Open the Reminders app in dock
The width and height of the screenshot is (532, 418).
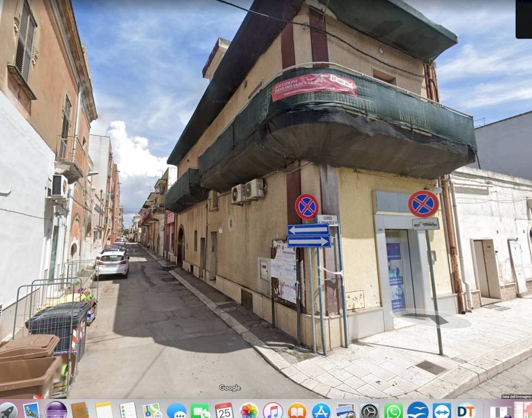(128, 410)
